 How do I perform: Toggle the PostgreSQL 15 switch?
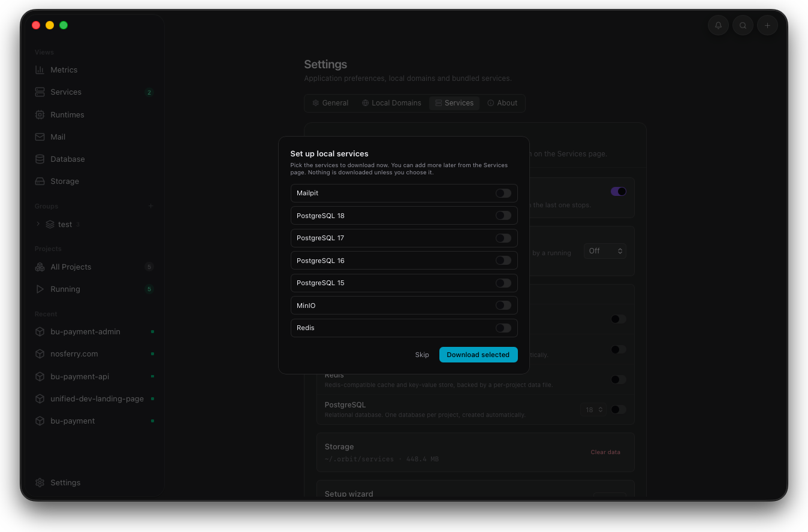pos(504,283)
